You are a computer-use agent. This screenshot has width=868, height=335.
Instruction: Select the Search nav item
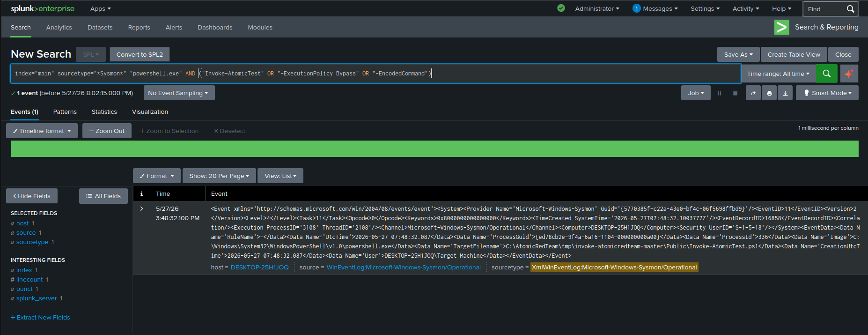21,27
